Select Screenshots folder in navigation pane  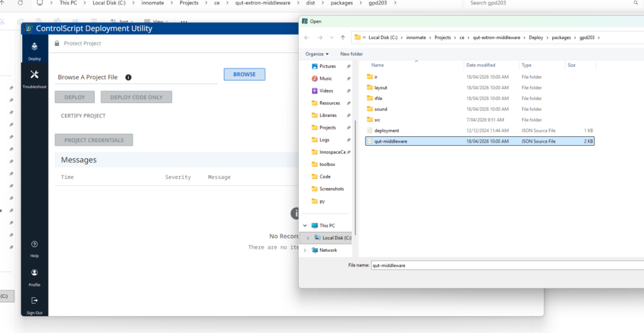[330, 188]
